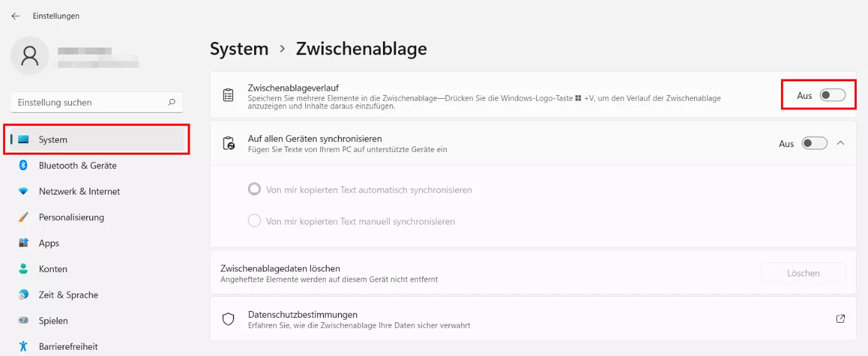
Task: Select automatic text synchronisieren radio option
Action: [254, 189]
